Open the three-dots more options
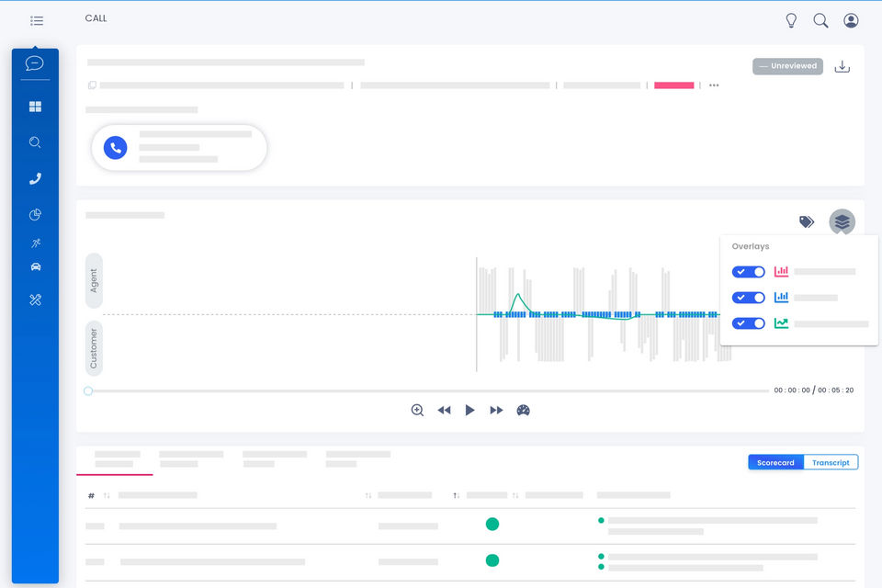The height and width of the screenshot is (588, 882). [x=714, y=85]
